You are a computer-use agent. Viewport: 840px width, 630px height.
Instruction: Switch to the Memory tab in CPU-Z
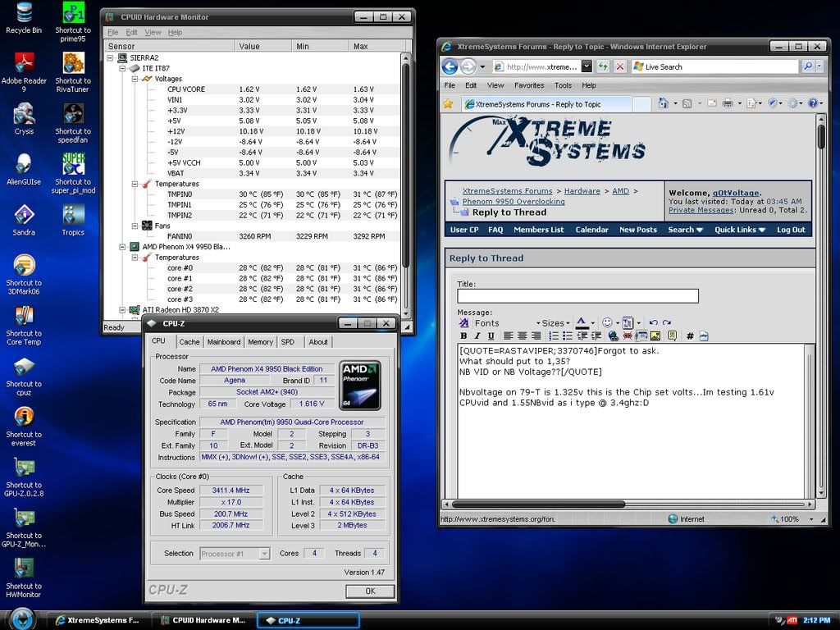pyautogui.click(x=260, y=342)
